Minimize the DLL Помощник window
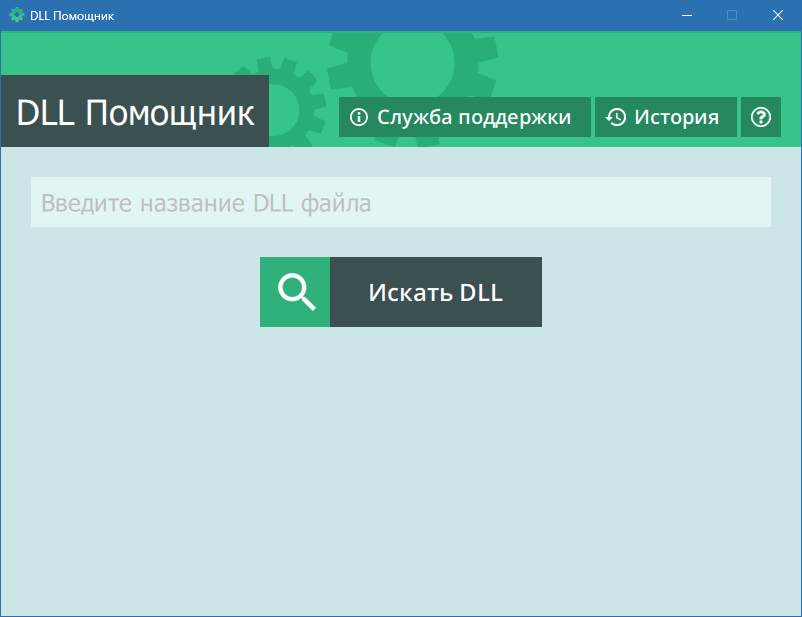 (687, 15)
